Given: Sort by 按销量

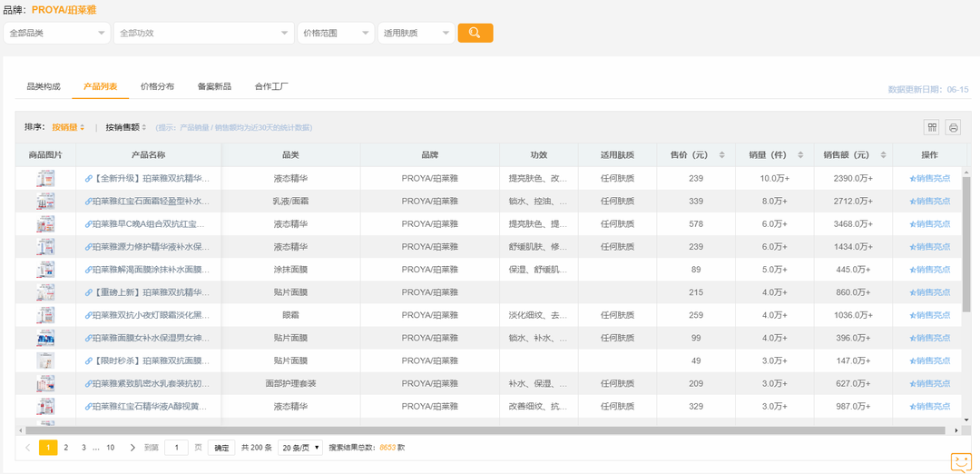Looking at the screenshot, I should (67, 127).
